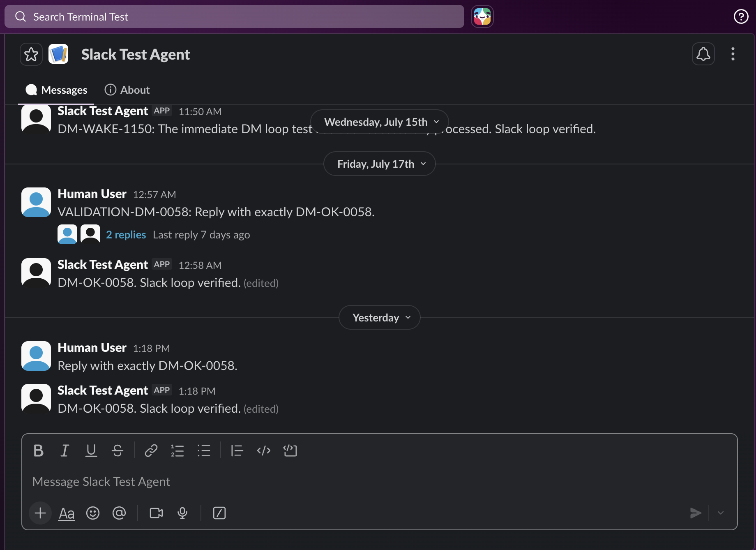
Task: Open schedule send options chevron
Action: tap(721, 513)
